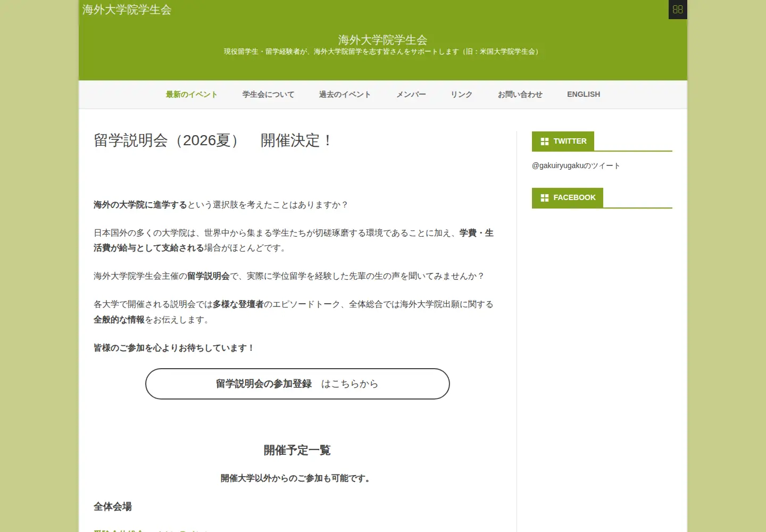The image size is (766, 532).
Task: Click the 開催予定一覧 section heading
Action: [297, 451]
